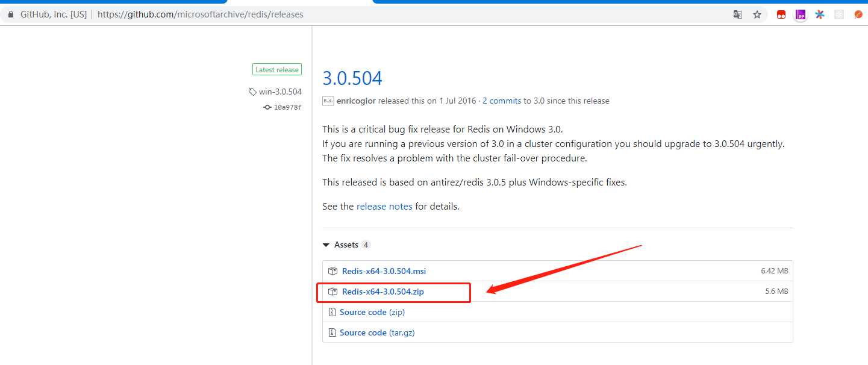868x365 pixels.
Task: Click the orange round extension icon
Action: [858, 14]
